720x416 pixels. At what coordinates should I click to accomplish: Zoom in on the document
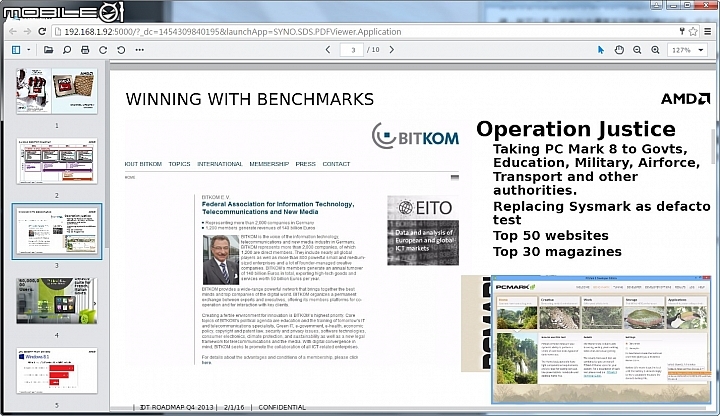pos(655,50)
